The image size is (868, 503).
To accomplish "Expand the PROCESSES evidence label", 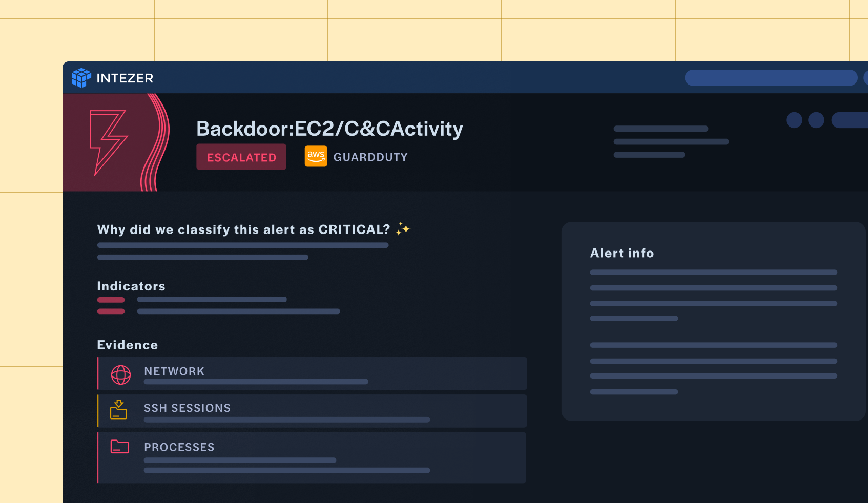I will 179,447.
